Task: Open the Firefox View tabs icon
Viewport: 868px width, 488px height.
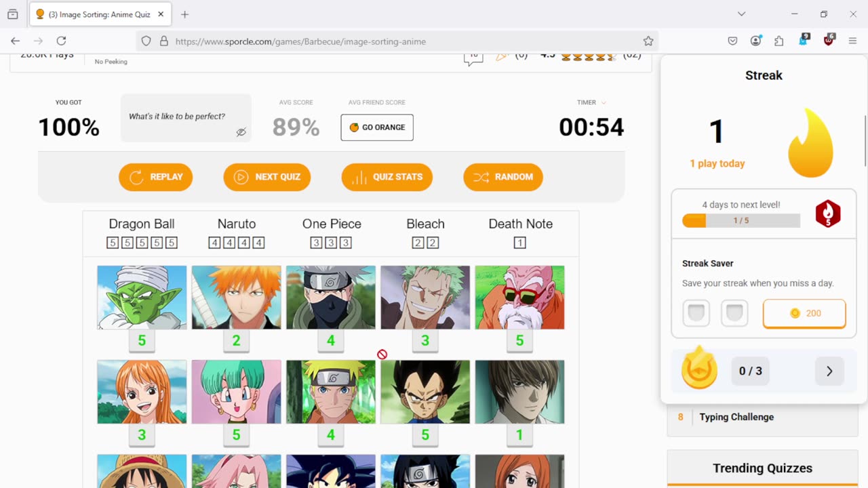Action: coord(13,14)
